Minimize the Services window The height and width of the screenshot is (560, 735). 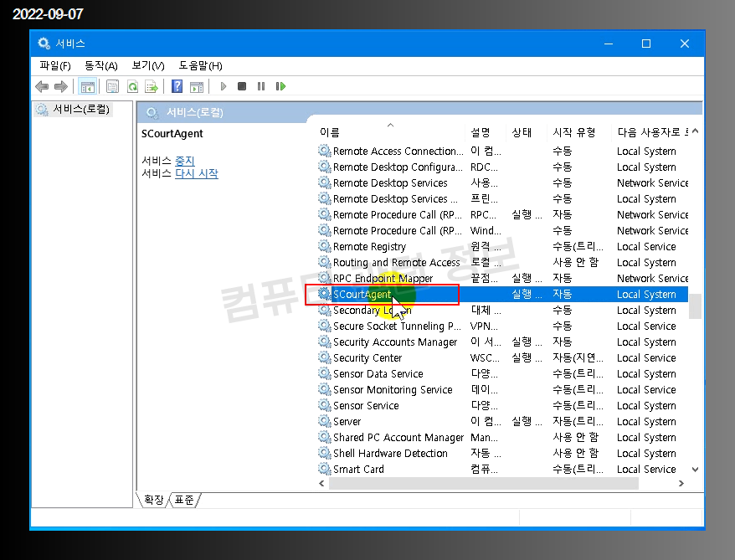click(609, 44)
